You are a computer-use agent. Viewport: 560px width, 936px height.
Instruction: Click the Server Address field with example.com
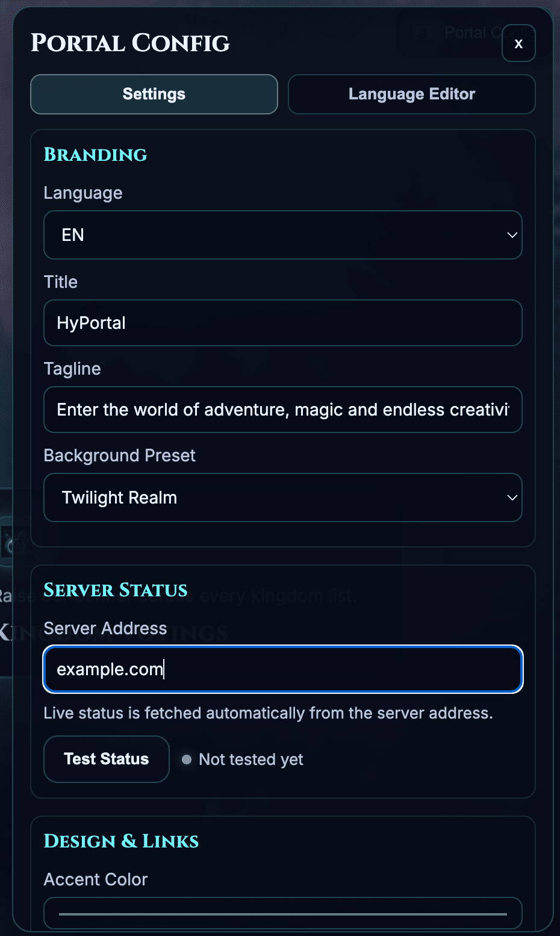point(282,669)
